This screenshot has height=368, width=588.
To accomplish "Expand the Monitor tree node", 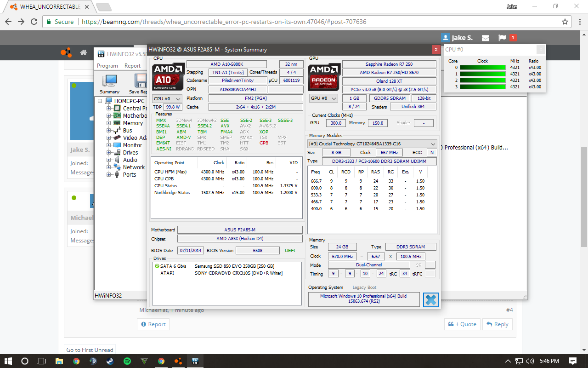I will click(x=109, y=145).
